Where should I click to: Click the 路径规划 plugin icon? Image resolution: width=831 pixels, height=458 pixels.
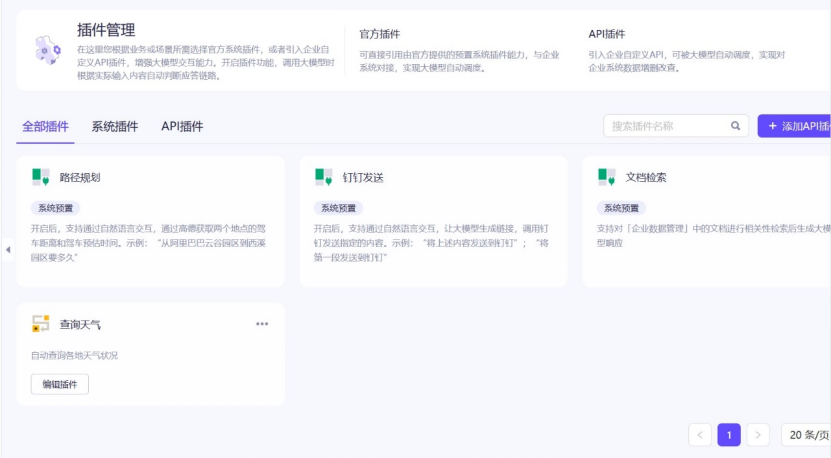41,177
